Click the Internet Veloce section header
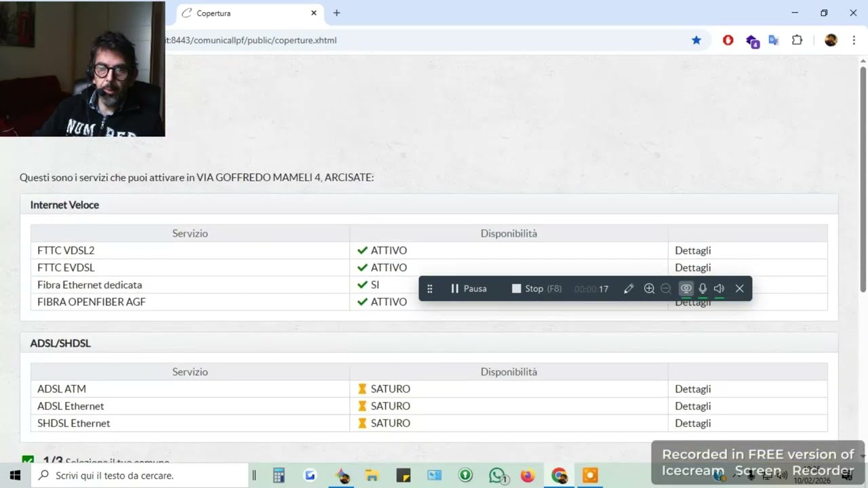Image resolution: width=868 pixels, height=488 pixels. pyautogui.click(x=429, y=205)
